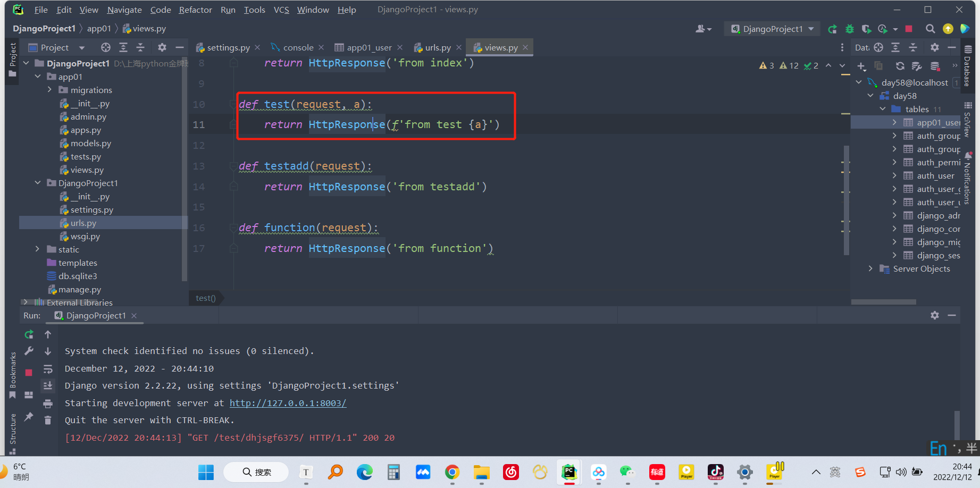Viewport: 980px width, 488px height.
Task: Open the http://127.0.0.1:8003/ link
Action: pyautogui.click(x=288, y=403)
